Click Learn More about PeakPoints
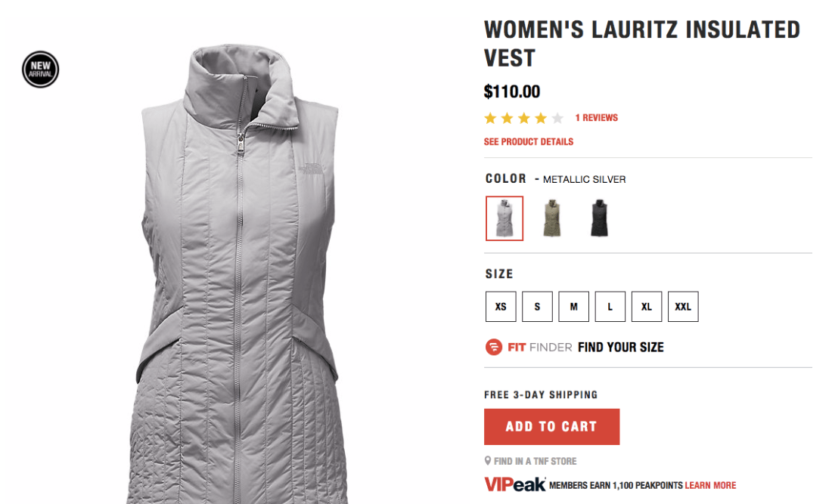Screen dimensions: 832x504 point(710,485)
